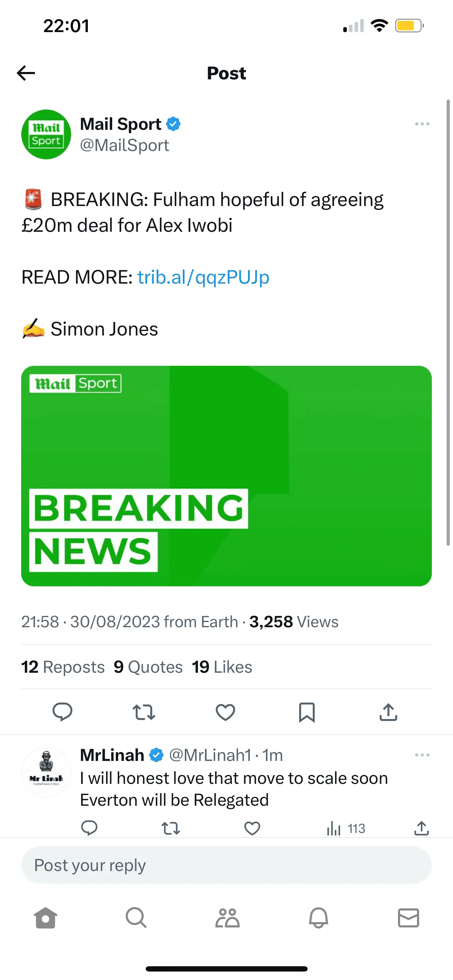Open the Messages envelope tab

pyautogui.click(x=409, y=918)
